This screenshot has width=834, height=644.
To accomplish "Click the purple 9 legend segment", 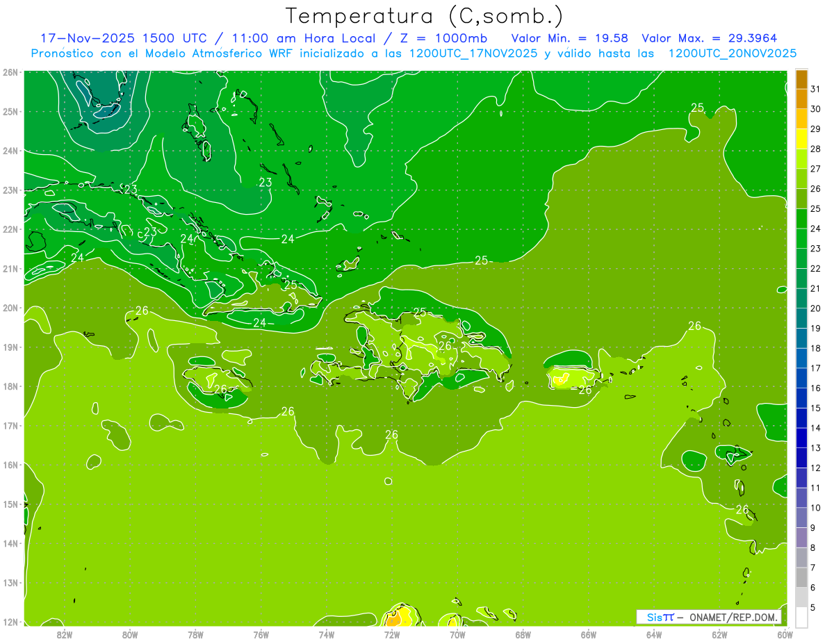I will coord(801,537).
